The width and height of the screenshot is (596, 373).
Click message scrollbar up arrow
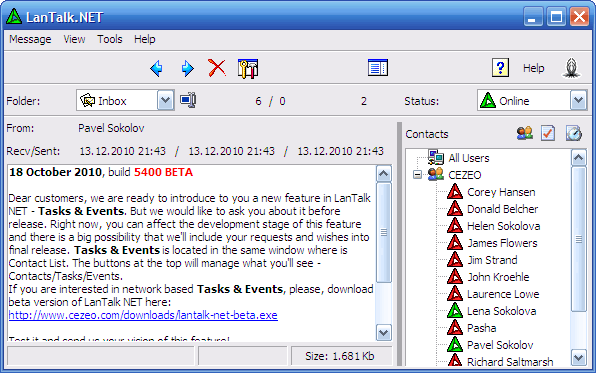point(384,174)
